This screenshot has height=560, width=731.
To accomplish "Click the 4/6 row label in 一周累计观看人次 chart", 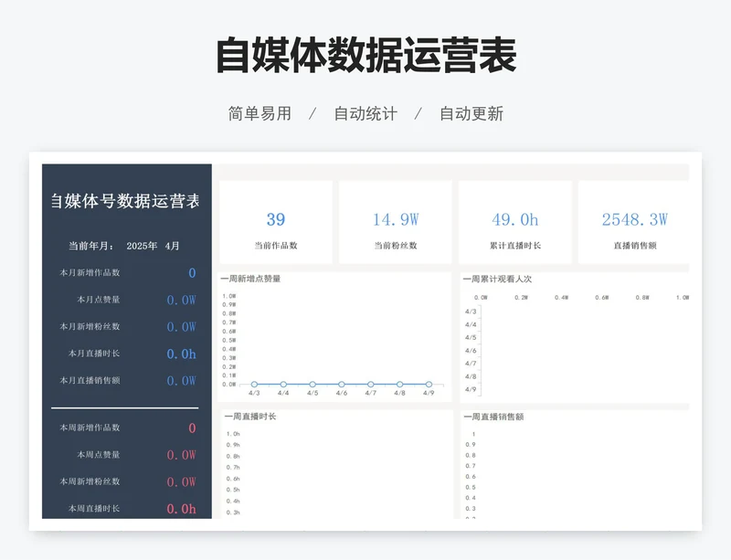I will click(x=471, y=351).
